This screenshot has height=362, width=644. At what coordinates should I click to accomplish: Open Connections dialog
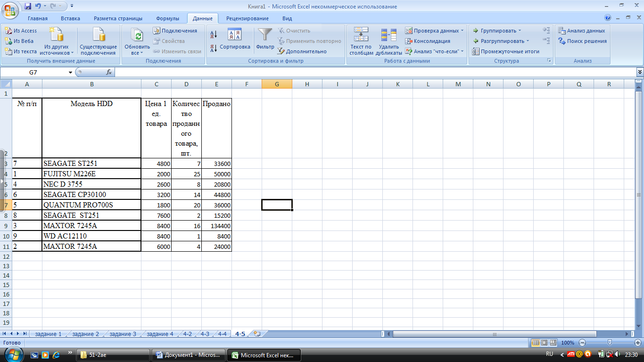(175, 31)
